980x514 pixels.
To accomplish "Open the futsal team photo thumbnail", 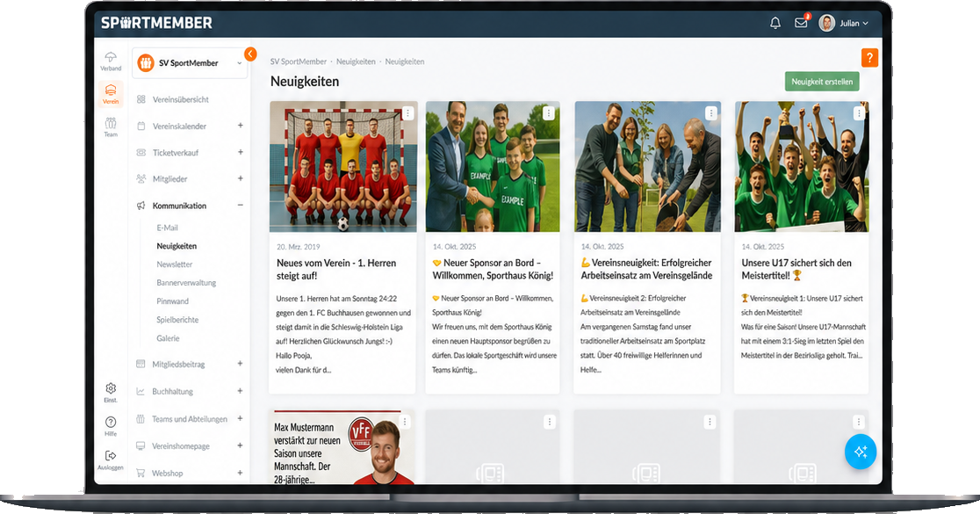I will [x=343, y=166].
